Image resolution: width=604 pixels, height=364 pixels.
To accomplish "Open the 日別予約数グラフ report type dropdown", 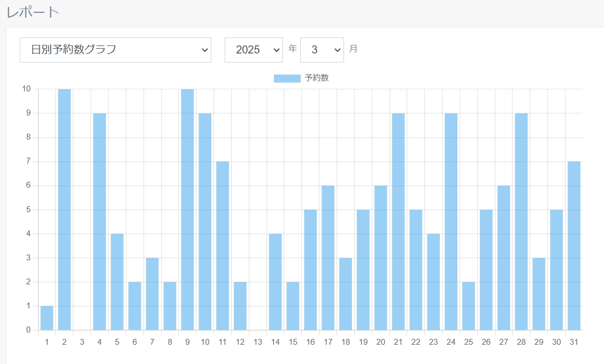I will [x=115, y=50].
